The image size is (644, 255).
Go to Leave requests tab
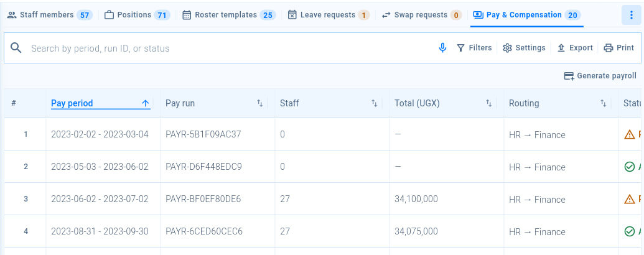point(329,15)
